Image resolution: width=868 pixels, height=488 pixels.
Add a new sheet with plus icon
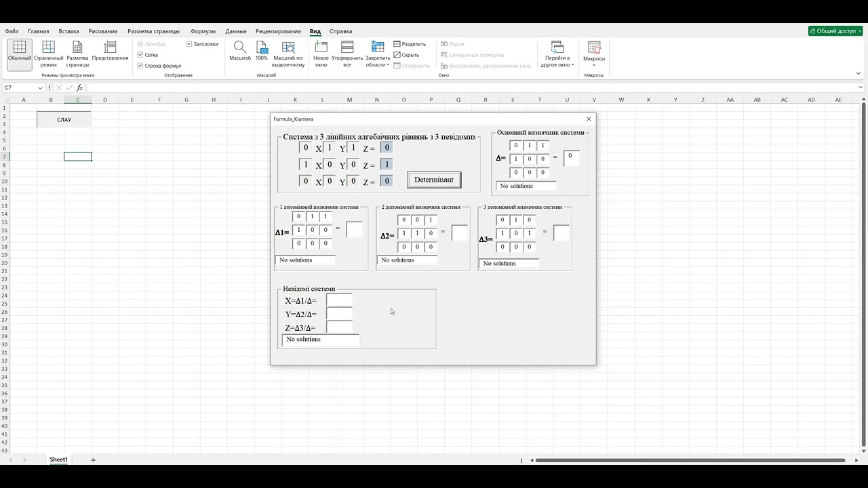[x=93, y=460]
